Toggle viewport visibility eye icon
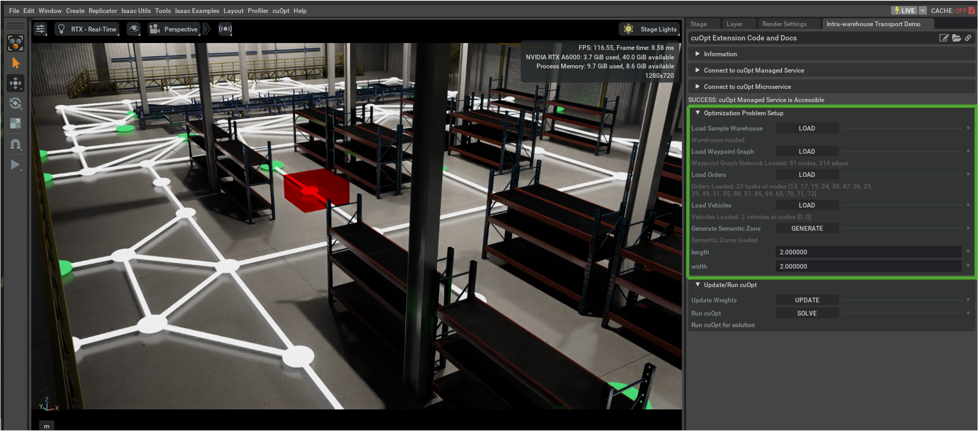 pyautogui.click(x=133, y=29)
